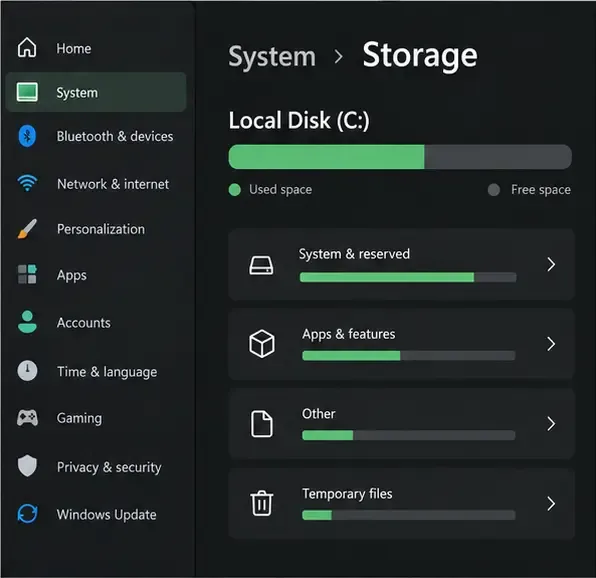This screenshot has height=578, width=596.
Task: Click the Free space label
Action: 541,189
